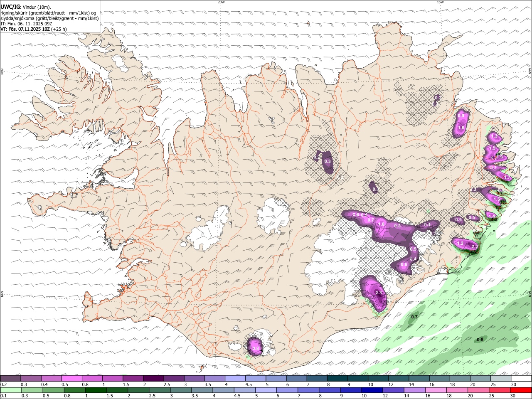Click the bright red swatch after 30 in the lower legend row
This screenshot has height=399, width=532.
tap(520, 390)
